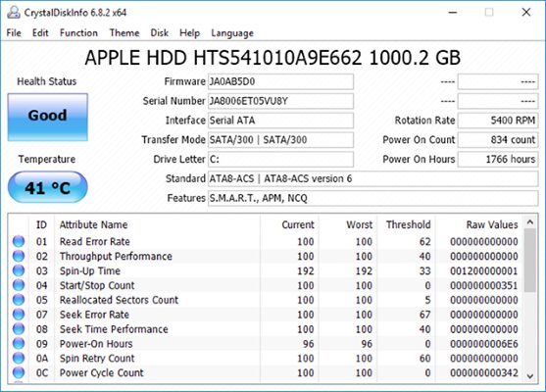Click the status orb beside Power-On Hours
This screenshot has height=392, width=546.
[x=19, y=344]
